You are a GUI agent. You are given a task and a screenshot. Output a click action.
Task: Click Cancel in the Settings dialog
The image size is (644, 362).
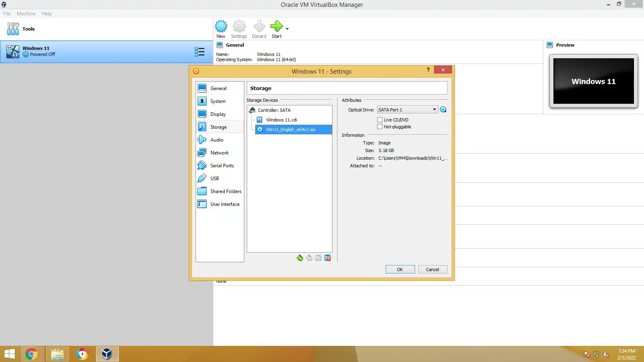coord(433,269)
